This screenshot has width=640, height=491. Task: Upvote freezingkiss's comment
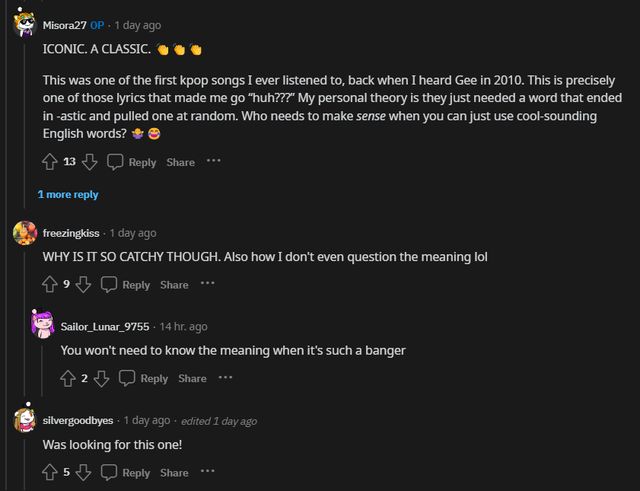coord(50,284)
